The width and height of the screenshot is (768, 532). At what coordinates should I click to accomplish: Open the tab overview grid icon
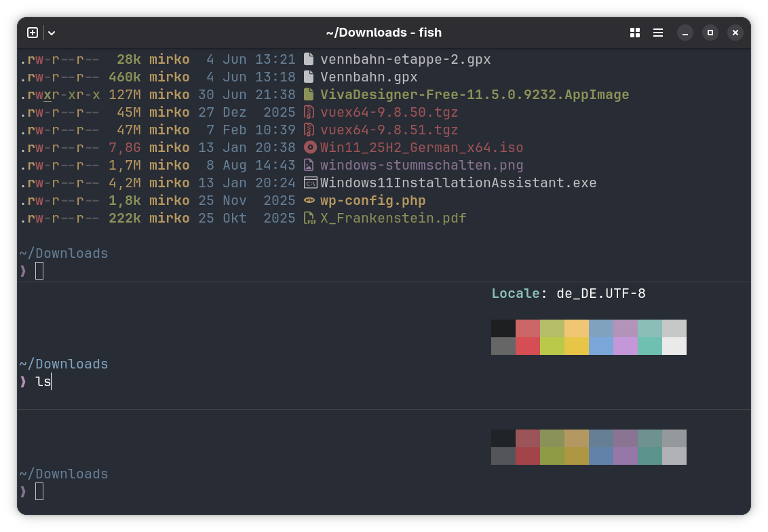635,33
